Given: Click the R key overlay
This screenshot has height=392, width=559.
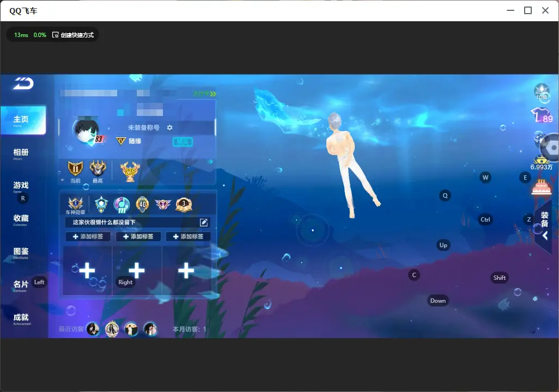Looking at the screenshot, I should click(x=23, y=199).
